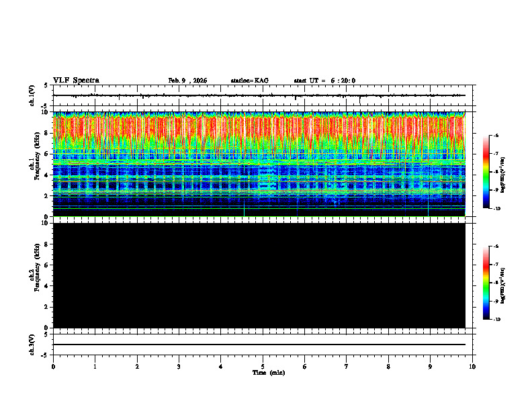The width and height of the screenshot is (532, 411).
Task: Click time axis tick label "3"
Action: (x=179, y=367)
